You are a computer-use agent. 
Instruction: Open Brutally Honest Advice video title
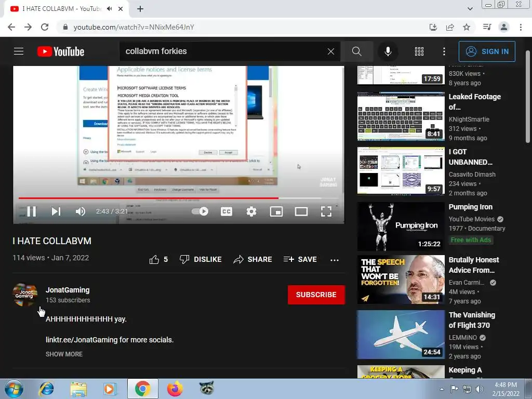click(x=474, y=265)
